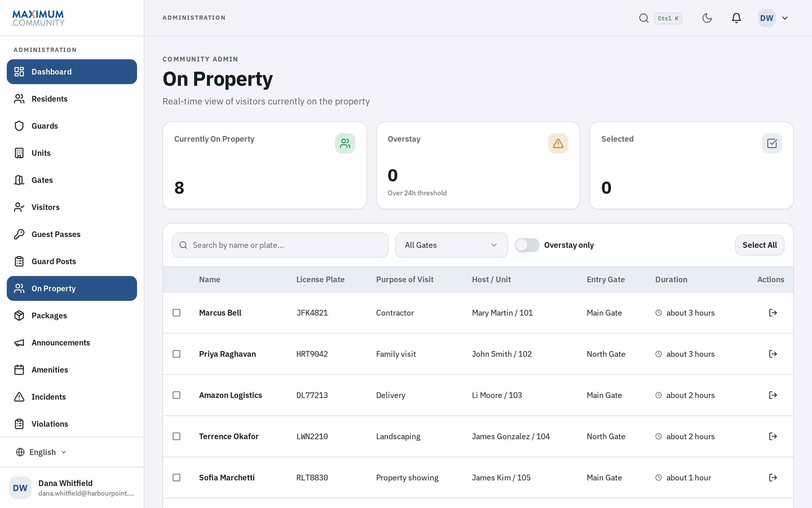Open the All Gates dropdown
The height and width of the screenshot is (508, 812).
pos(451,245)
